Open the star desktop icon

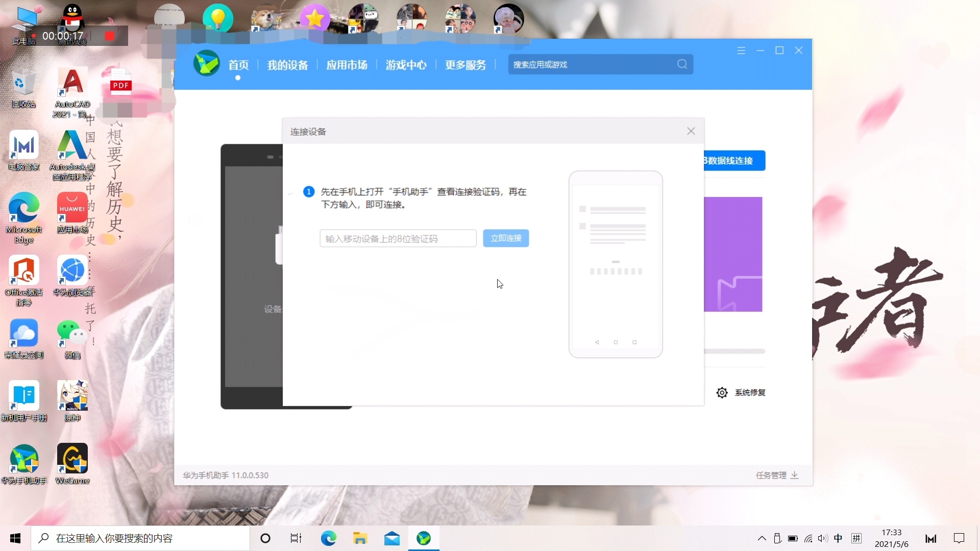(315, 18)
